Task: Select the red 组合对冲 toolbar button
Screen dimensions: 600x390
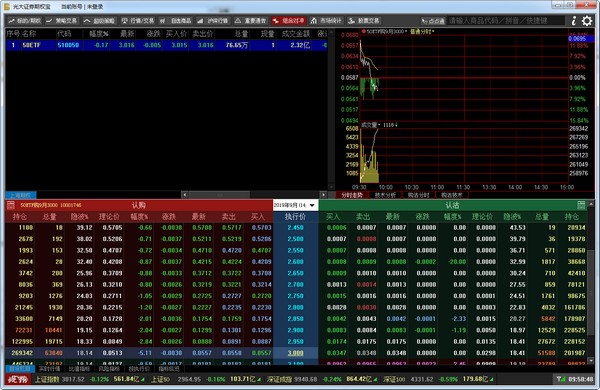Action: click(x=289, y=21)
